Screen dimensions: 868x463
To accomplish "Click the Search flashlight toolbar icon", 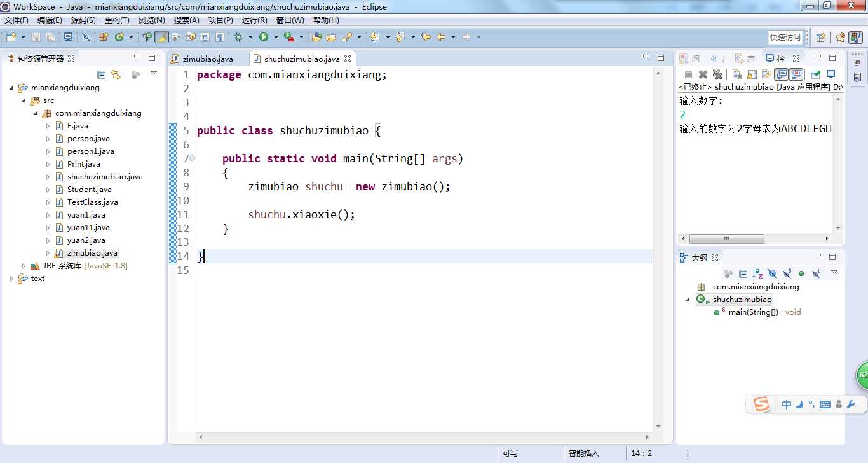I will click(348, 37).
